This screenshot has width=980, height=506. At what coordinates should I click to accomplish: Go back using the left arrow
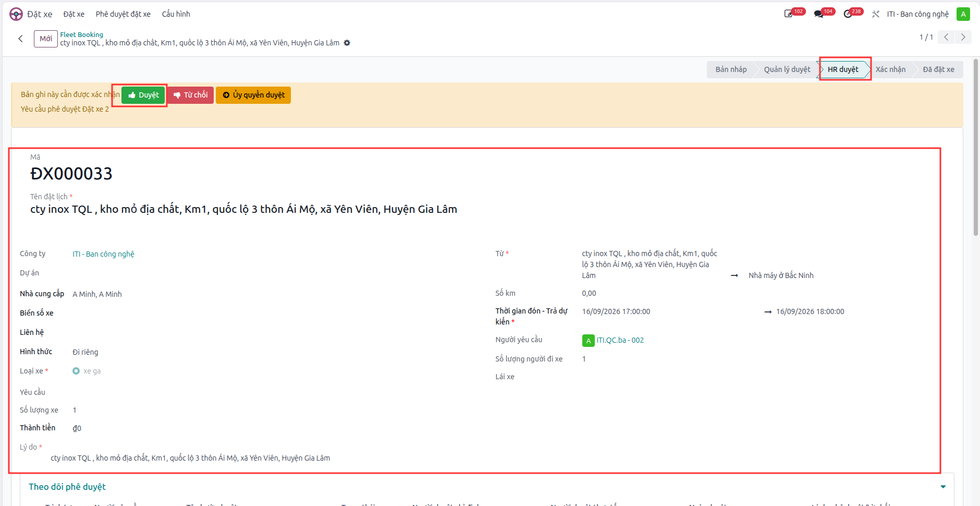(x=20, y=39)
